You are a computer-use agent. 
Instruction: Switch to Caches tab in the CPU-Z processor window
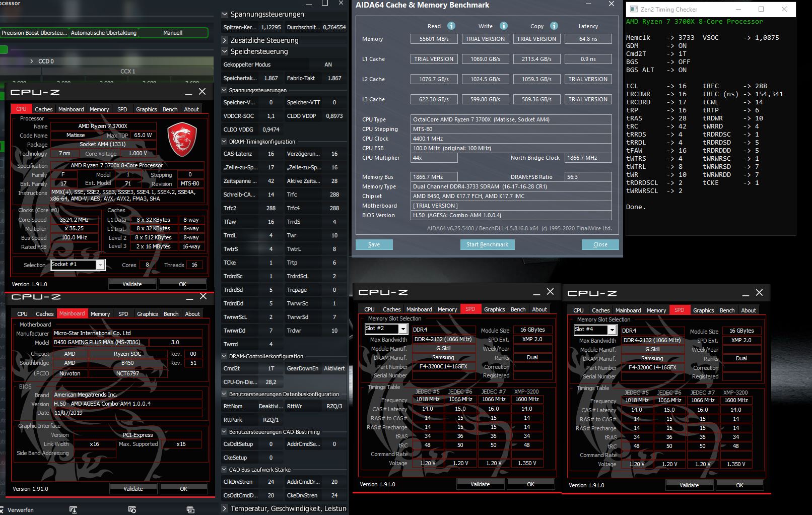[x=44, y=109]
